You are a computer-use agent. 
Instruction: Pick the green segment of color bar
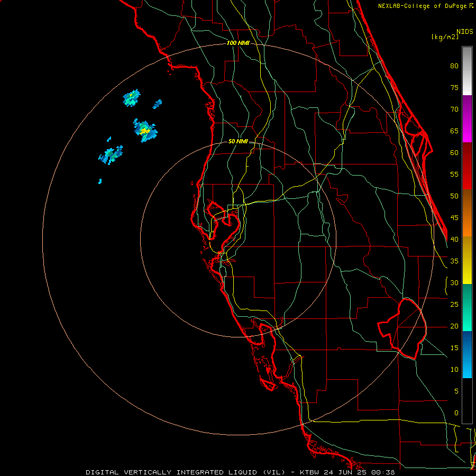pos(467,307)
